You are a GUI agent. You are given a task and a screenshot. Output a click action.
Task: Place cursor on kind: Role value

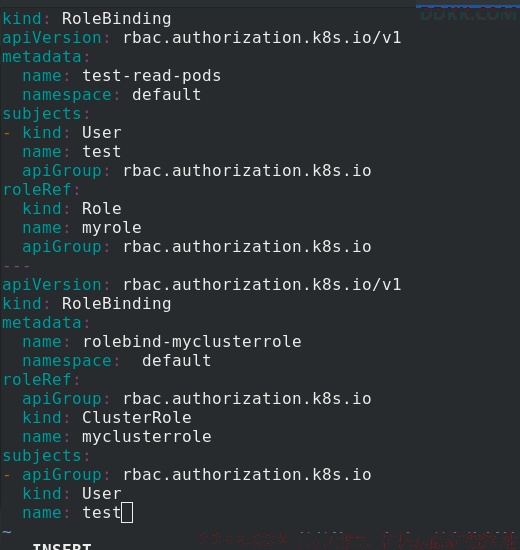click(102, 209)
